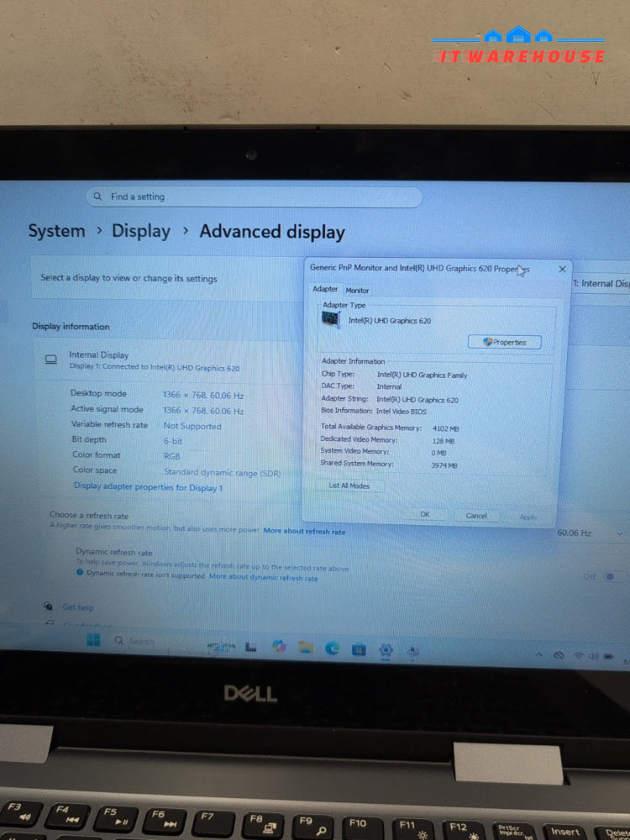Click the Advanced display page heading
The width and height of the screenshot is (630, 840).
click(x=272, y=232)
